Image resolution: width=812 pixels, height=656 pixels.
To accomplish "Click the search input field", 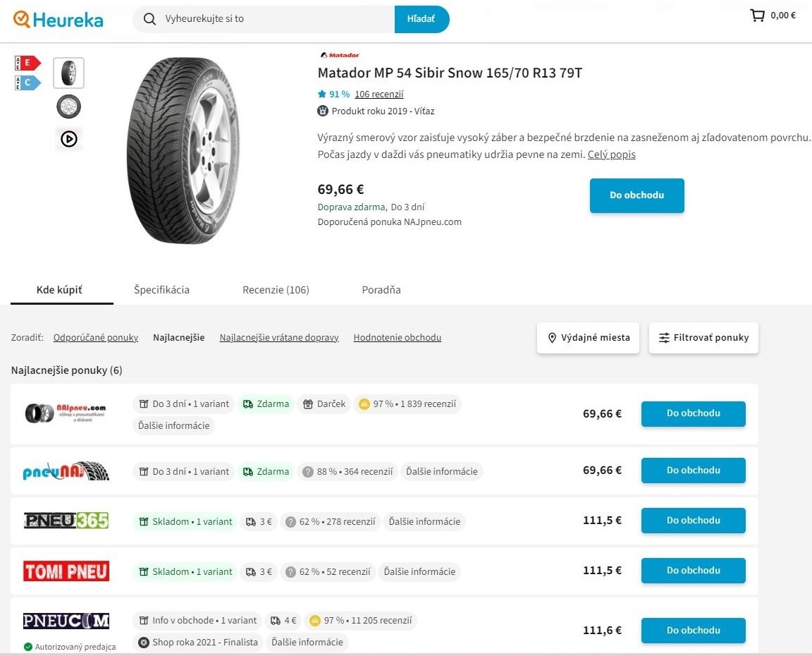I will [x=275, y=19].
